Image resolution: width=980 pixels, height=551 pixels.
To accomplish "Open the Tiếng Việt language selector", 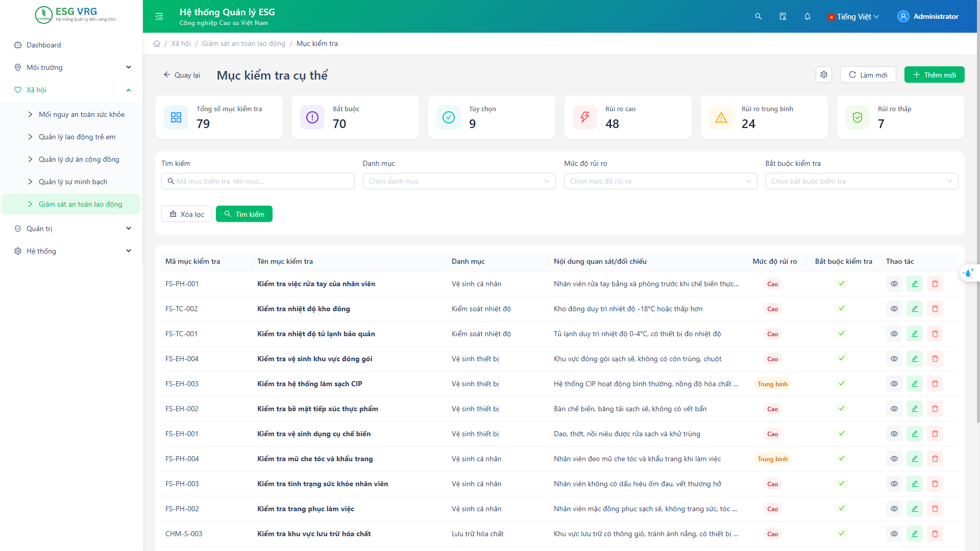I will pyautogui.click(x=853, y=16).
